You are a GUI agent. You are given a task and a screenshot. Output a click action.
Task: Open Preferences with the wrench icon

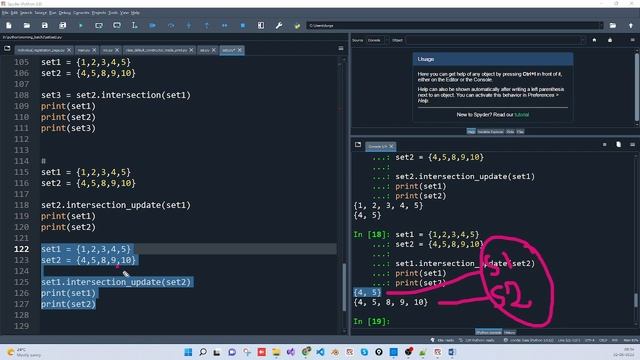279,25
